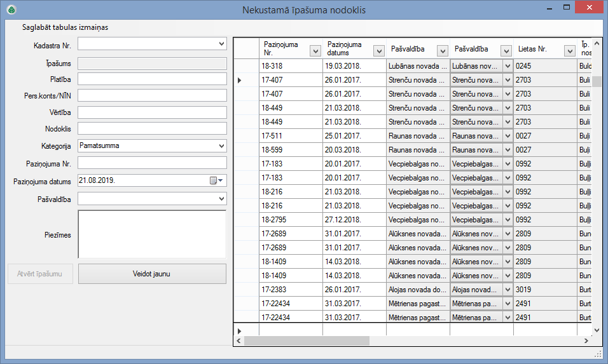Click into the Piezīmes text area
Viewport: 608px width, 364px height.
pyautogui.click(x=152, y=234)
